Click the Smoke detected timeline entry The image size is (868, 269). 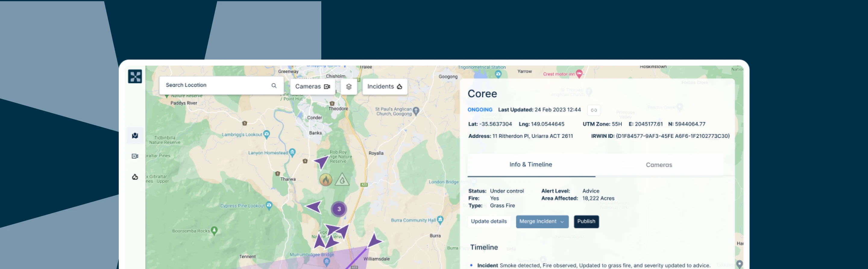(x=594, y=265)
